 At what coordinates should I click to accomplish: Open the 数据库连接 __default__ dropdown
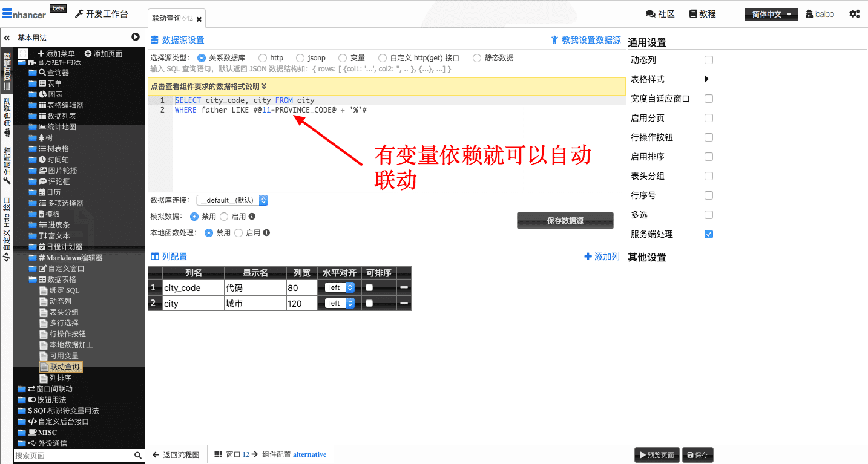pos(232,200)
